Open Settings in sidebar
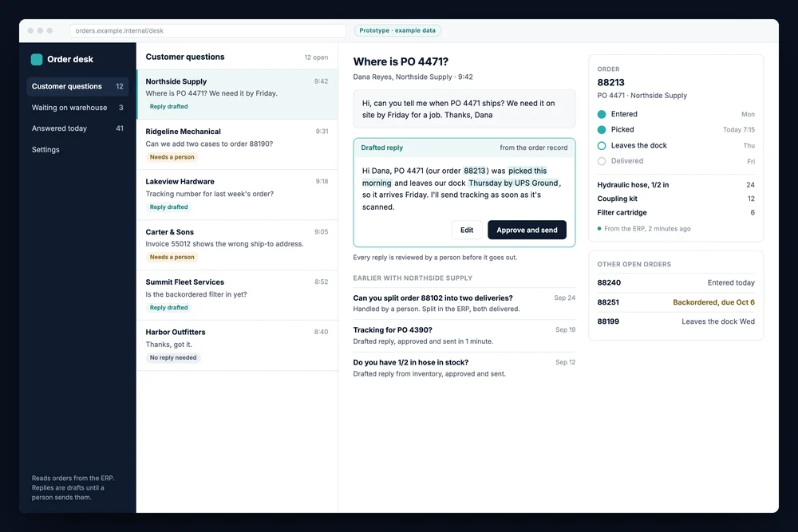Viewport: 798px width, 532px height. point(77,149)
